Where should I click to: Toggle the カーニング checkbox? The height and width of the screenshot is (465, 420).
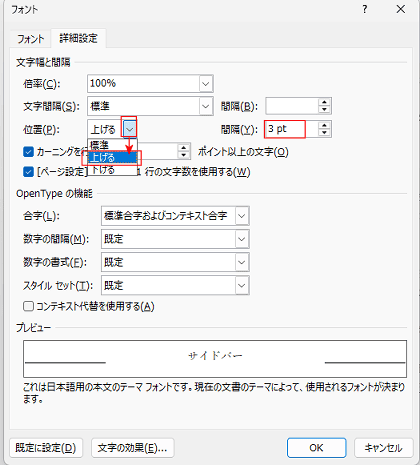click(28, 152)
